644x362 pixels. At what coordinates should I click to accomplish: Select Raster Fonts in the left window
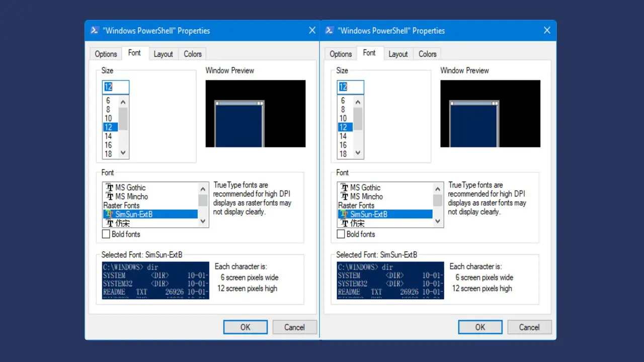(x=150, y=206)
